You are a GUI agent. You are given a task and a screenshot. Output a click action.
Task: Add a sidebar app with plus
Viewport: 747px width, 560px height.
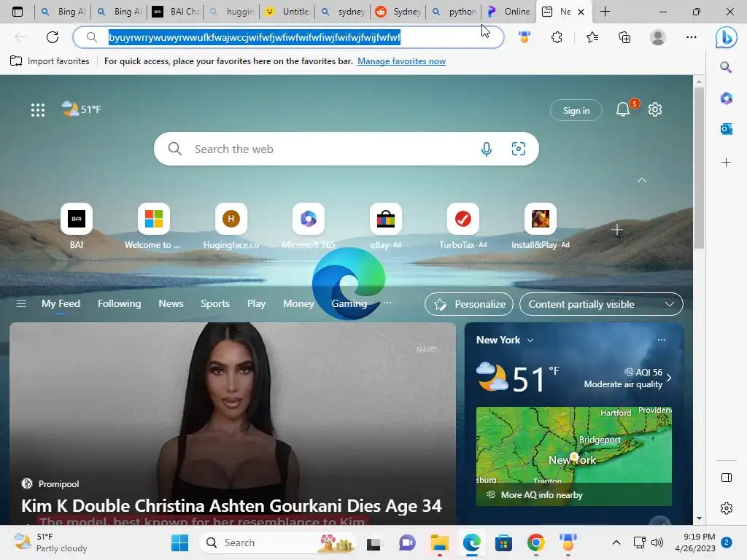[x=726, y=163]
